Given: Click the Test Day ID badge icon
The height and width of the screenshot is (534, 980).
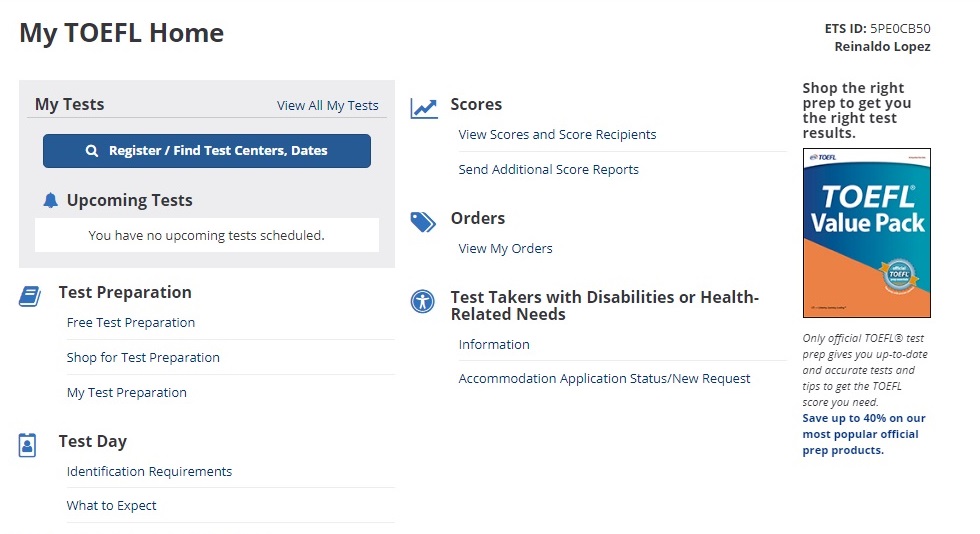Looking at the screenshot, I should tap(28, 445).
